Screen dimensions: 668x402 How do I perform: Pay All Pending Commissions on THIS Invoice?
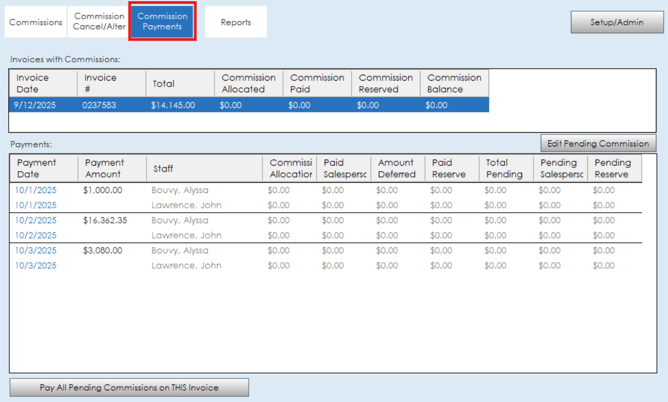129,387
